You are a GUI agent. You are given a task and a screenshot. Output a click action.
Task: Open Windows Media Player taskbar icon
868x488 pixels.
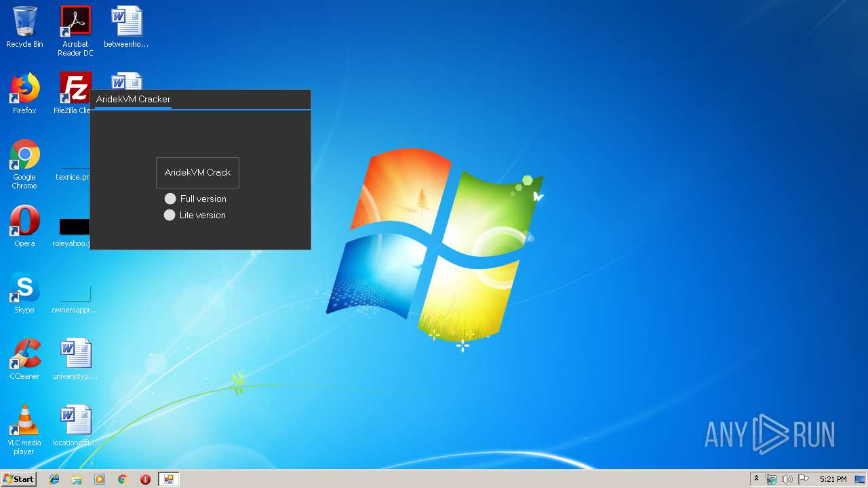tap(100, 479)
